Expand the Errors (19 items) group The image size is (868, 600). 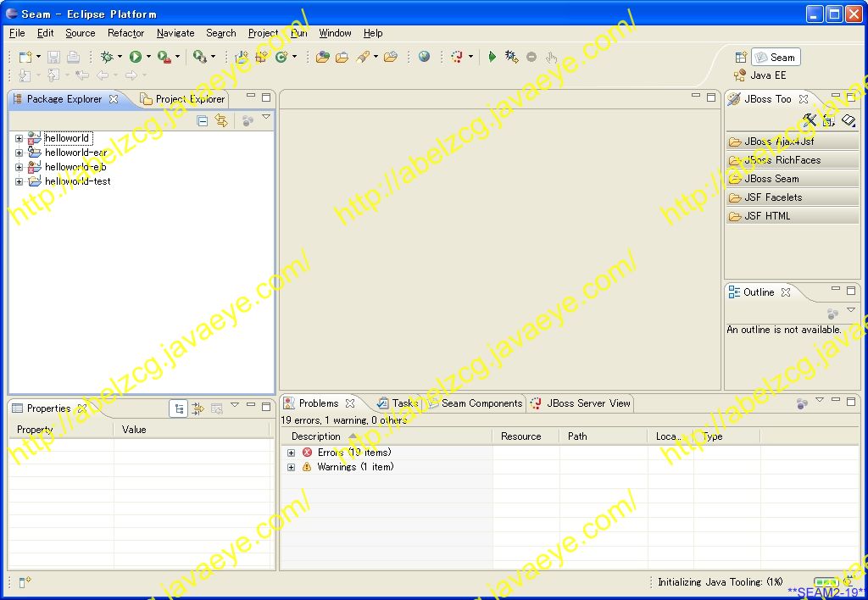(292, 453)
